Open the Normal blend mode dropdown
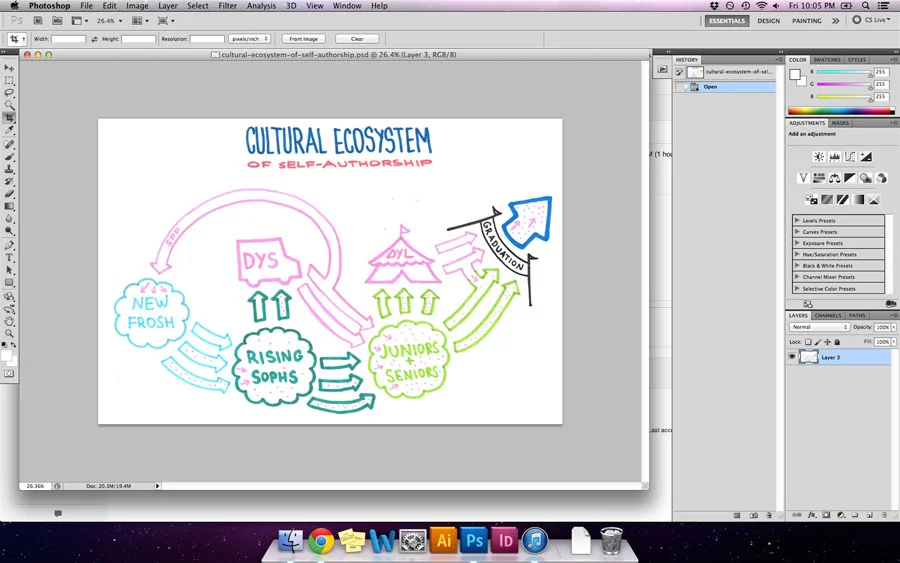Screen dimensions: 900x563 (820, 327)
